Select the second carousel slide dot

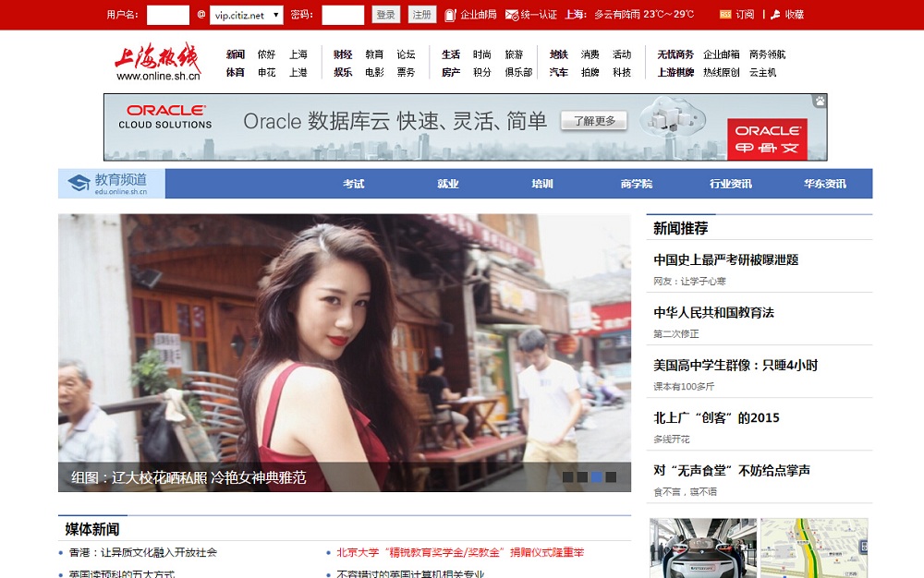pos(582,476)
